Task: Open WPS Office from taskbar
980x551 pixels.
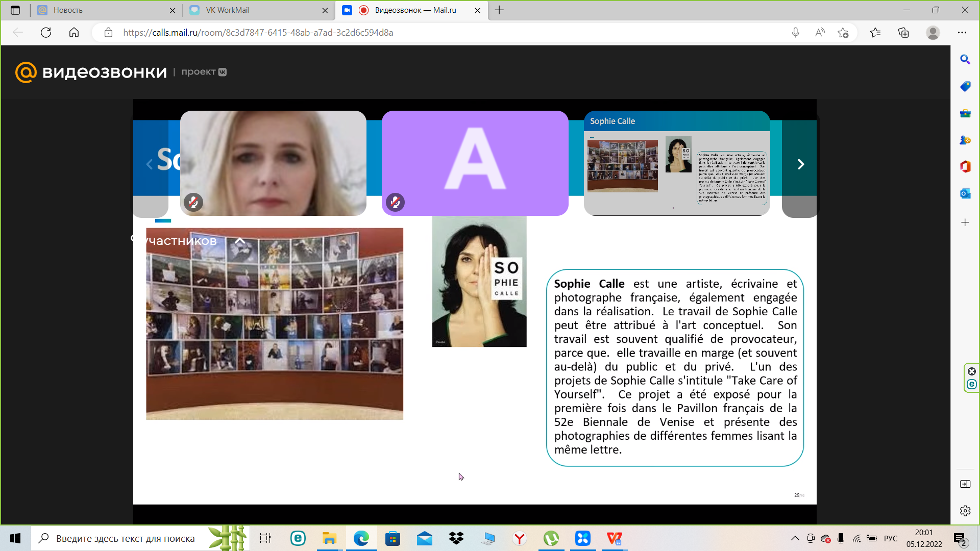Action: (x=615, y=538)
